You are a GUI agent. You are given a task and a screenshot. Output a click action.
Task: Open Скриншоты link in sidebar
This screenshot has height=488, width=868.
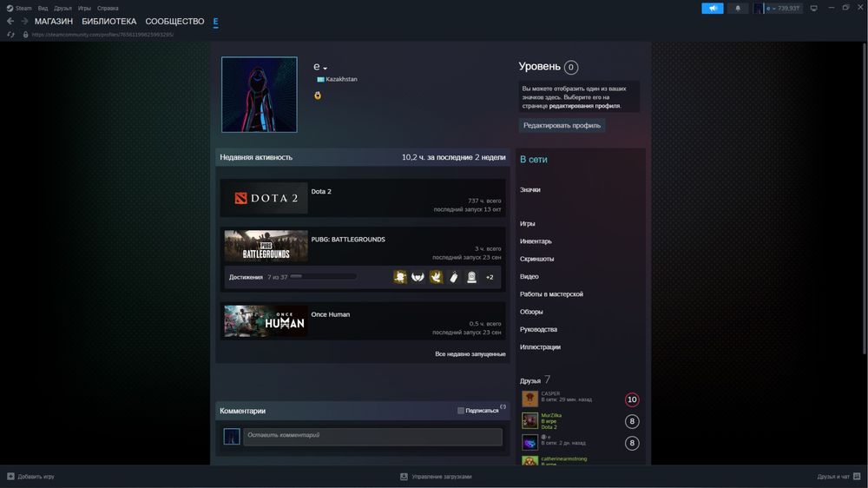(x=536, y=259)
